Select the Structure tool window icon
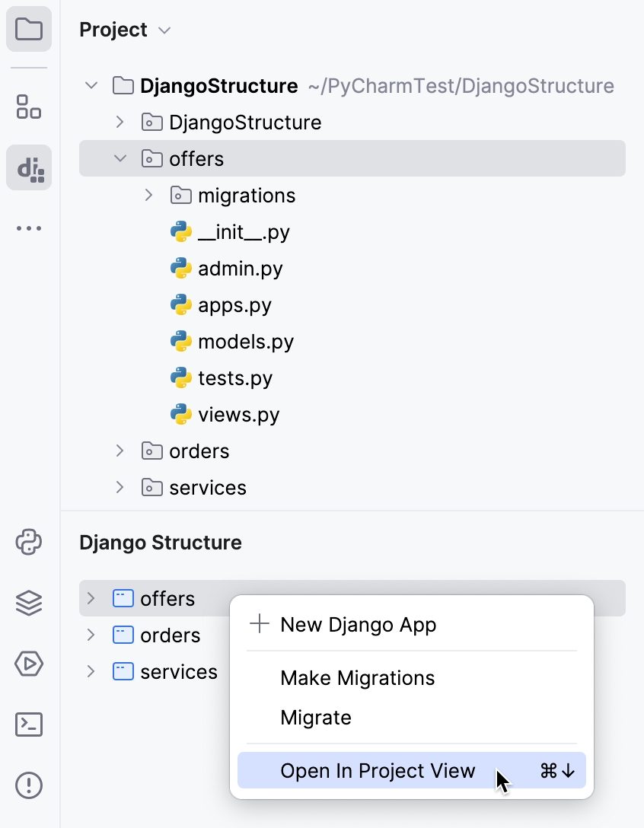 (29, 107)
